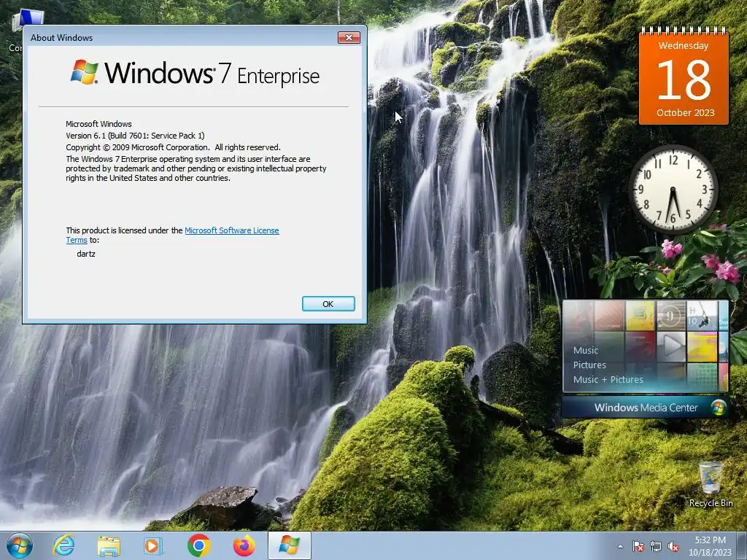Click the Windows 7 flag logo in dialog
The width and height of the screenshot is (747, 560).
[x=85, y=72]
